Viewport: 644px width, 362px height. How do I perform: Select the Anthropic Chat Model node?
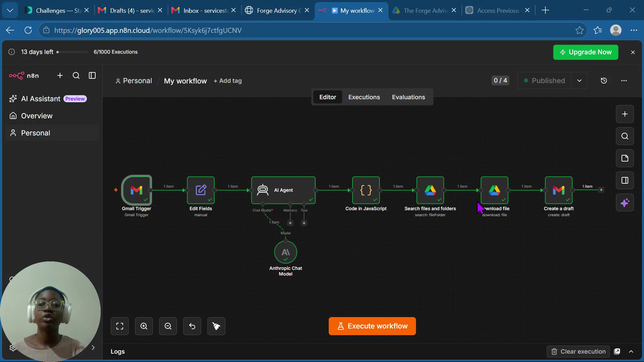tap(285, 252)
